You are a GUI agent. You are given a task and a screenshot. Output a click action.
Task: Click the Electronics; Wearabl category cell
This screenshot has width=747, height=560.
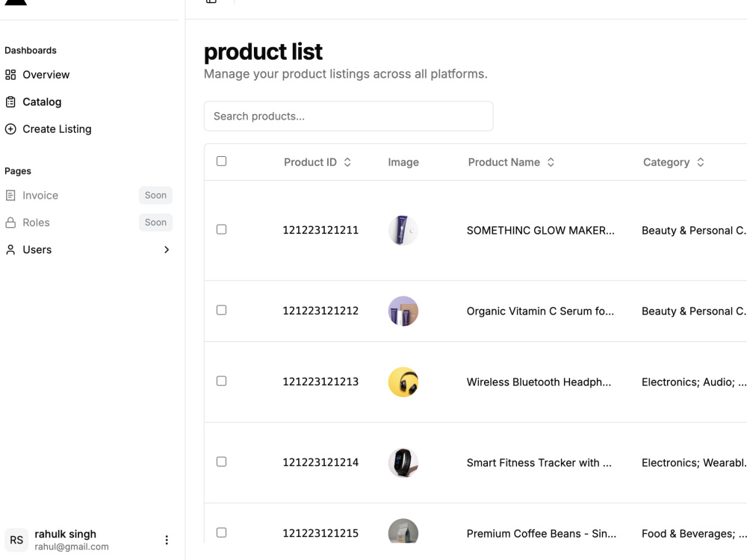click(694, 462)
